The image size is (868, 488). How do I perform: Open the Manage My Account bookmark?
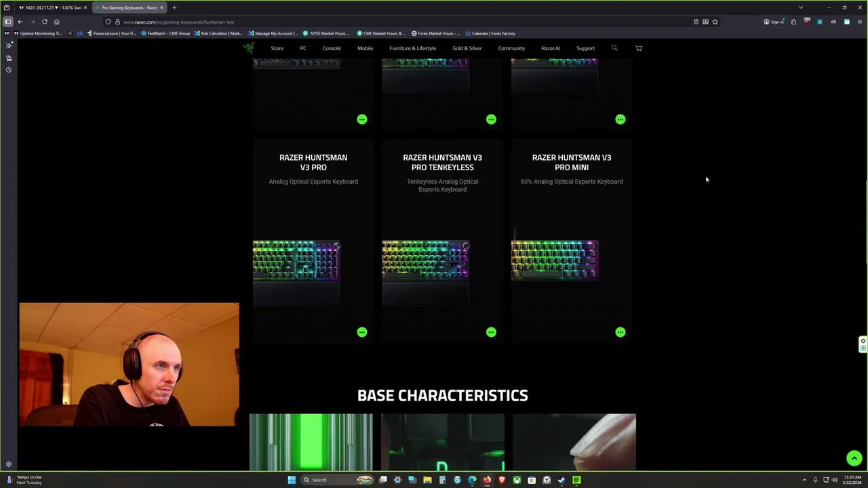(273, 33)
